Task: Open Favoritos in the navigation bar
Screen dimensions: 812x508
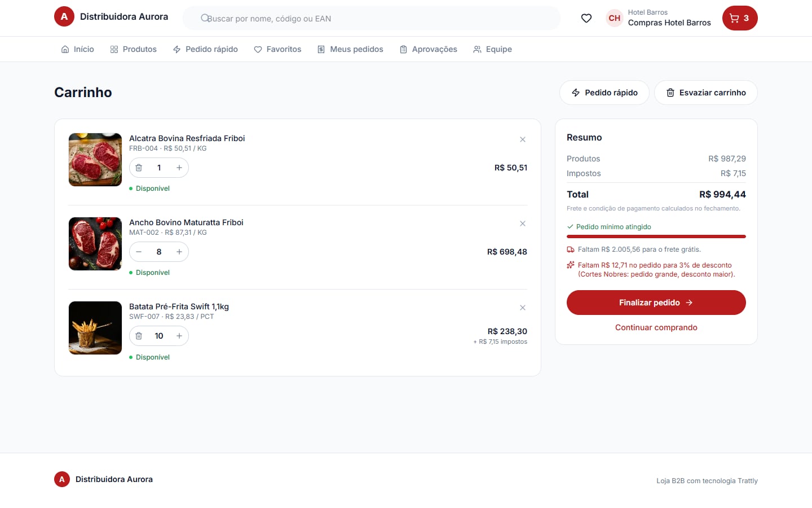Action: pyautogui.click(x=277, y=49)
